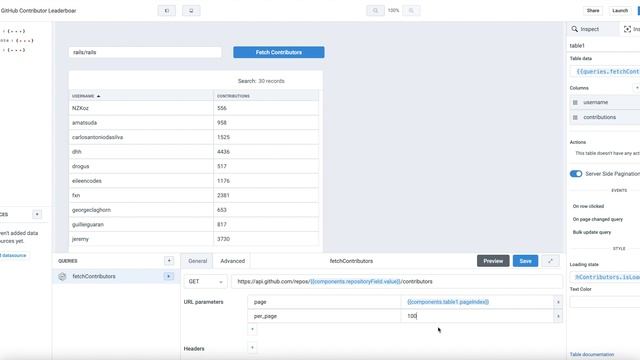Image resolution: width=640 pixels, height=360 pixels.
Task: Open the username column settings
Action: [x=605, y=102]
